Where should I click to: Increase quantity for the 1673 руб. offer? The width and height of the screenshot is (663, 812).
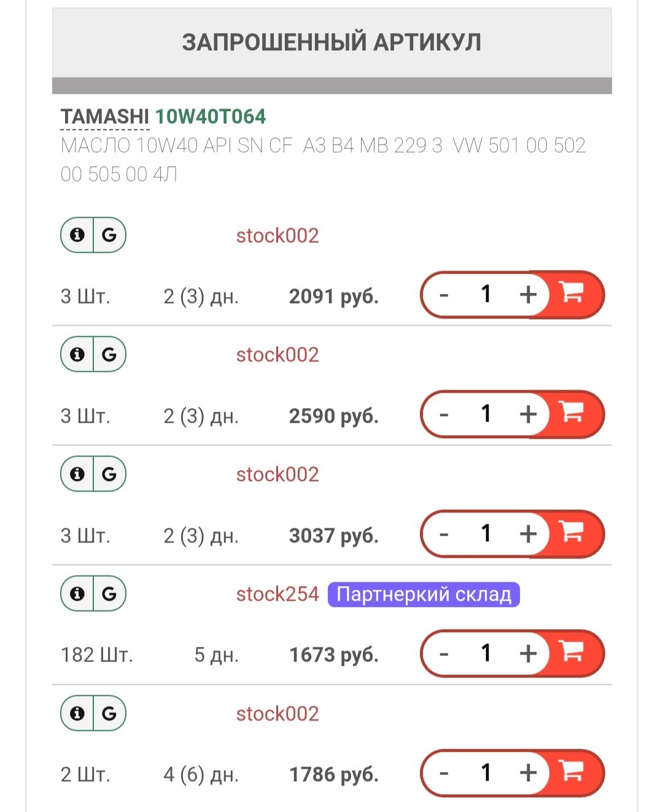(528, 654)
